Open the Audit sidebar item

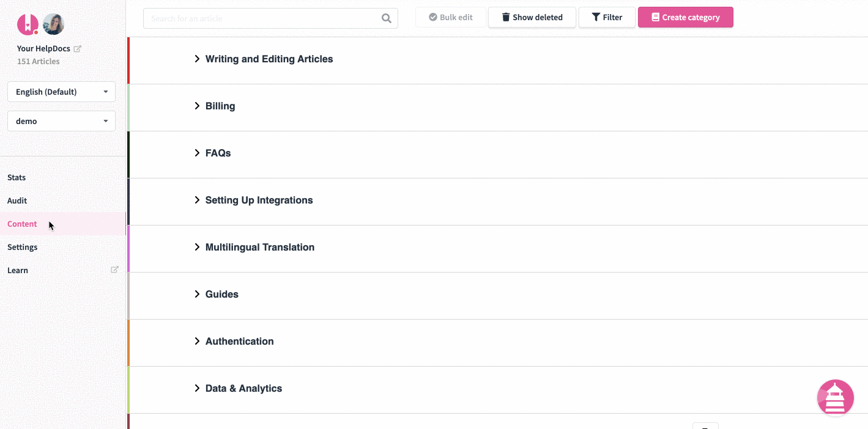pos(62,200)
